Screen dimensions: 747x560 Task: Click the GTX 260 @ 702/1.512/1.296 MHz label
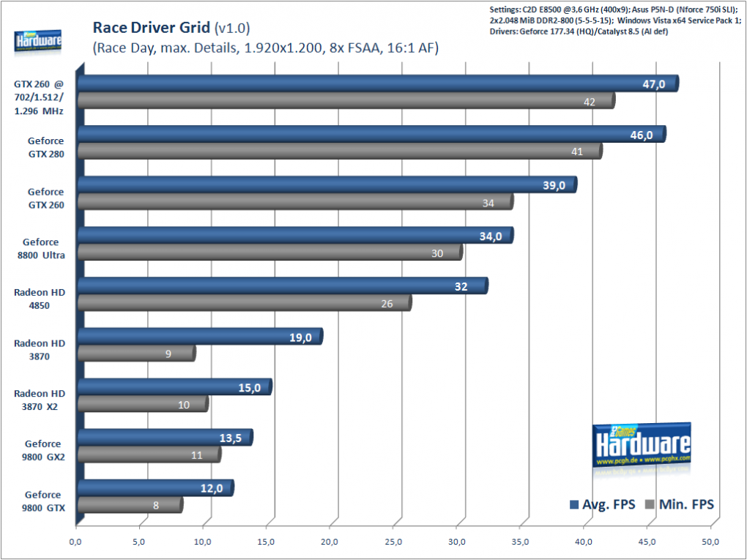coord(39,97)
